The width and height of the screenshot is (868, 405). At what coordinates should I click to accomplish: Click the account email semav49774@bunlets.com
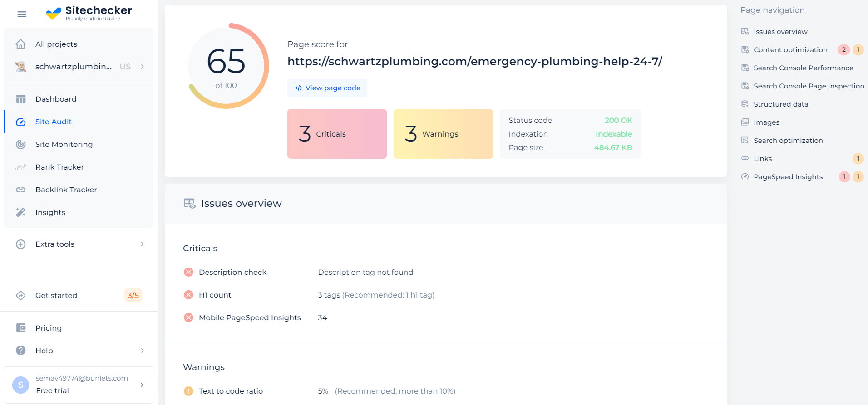pos(82,378)
